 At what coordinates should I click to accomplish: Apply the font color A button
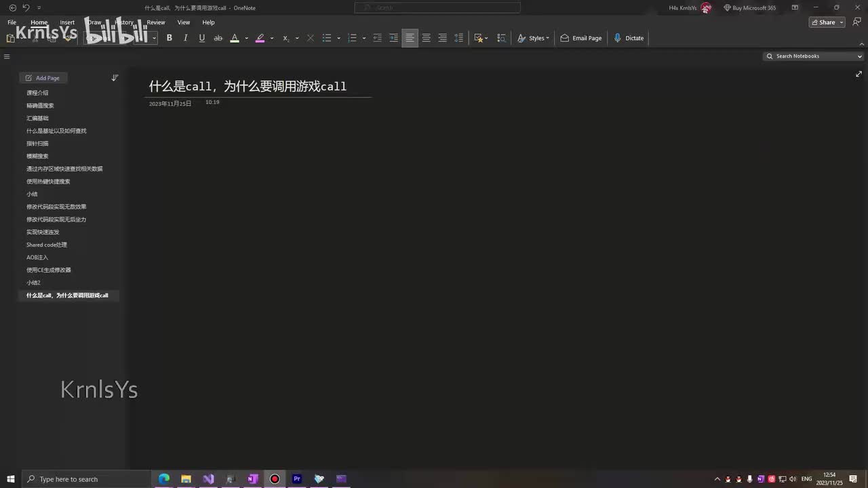pos(235,38)
